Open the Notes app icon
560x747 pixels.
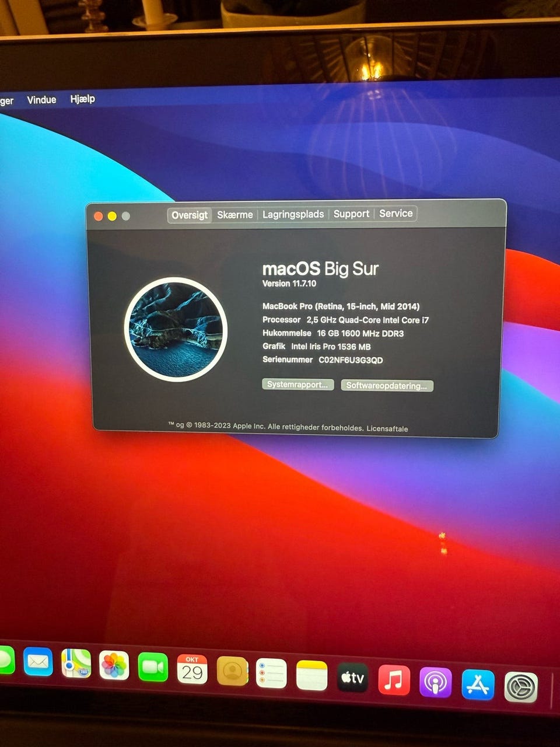point(311,675)
